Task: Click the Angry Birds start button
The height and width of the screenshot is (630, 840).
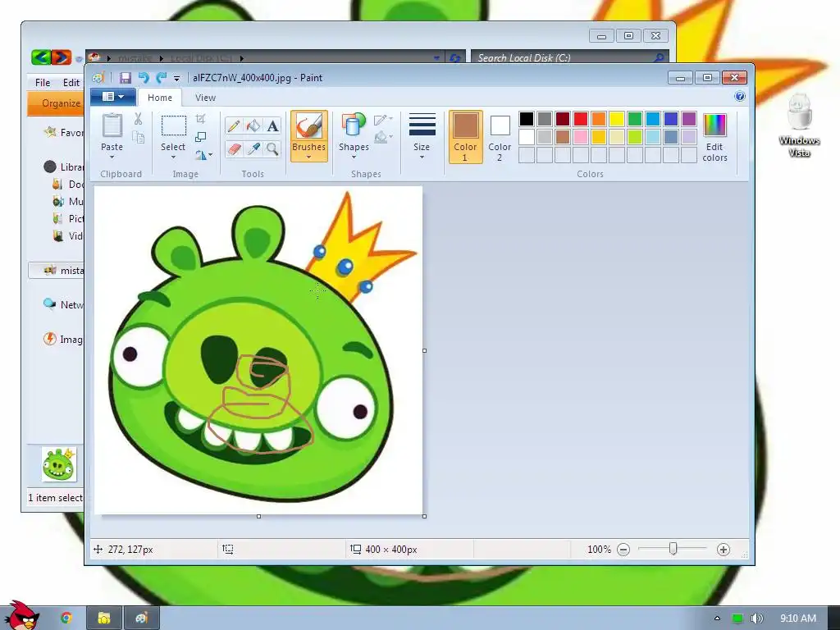Action: click(21, 615)
